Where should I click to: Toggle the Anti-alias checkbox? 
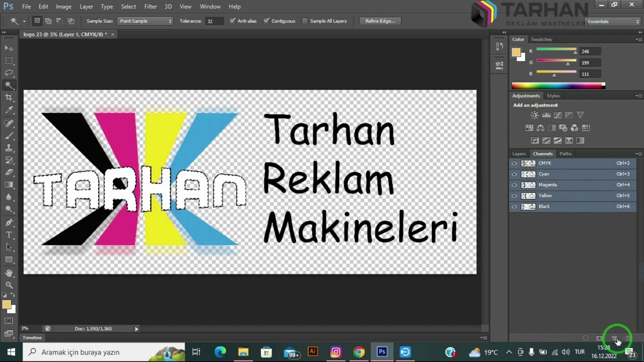tap(232, 21)
